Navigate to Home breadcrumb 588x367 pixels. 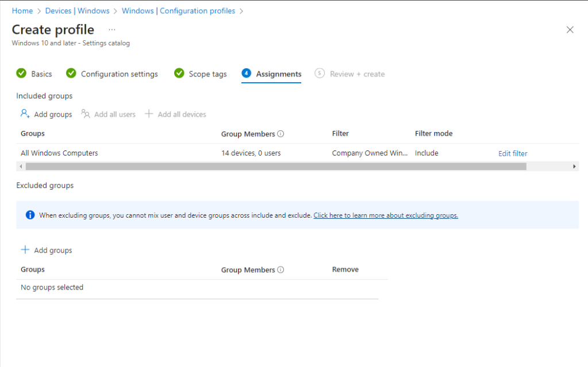click(x=22, y=11)
